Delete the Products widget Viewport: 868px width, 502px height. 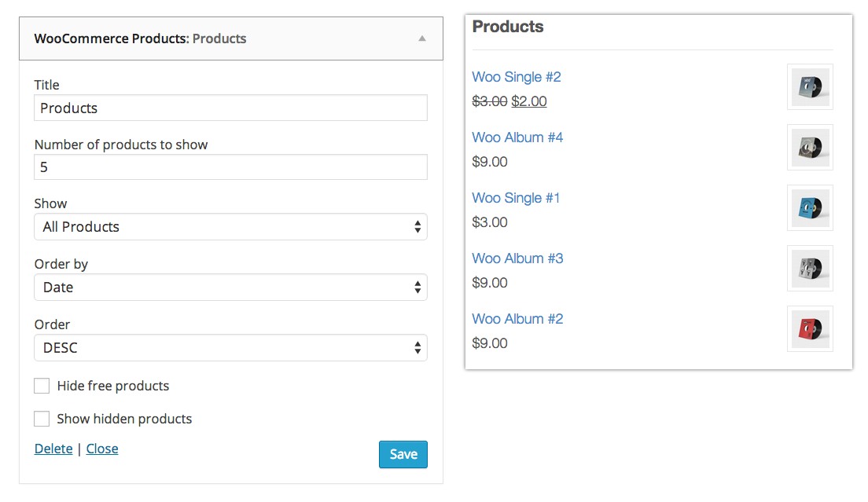pos(53,449)
